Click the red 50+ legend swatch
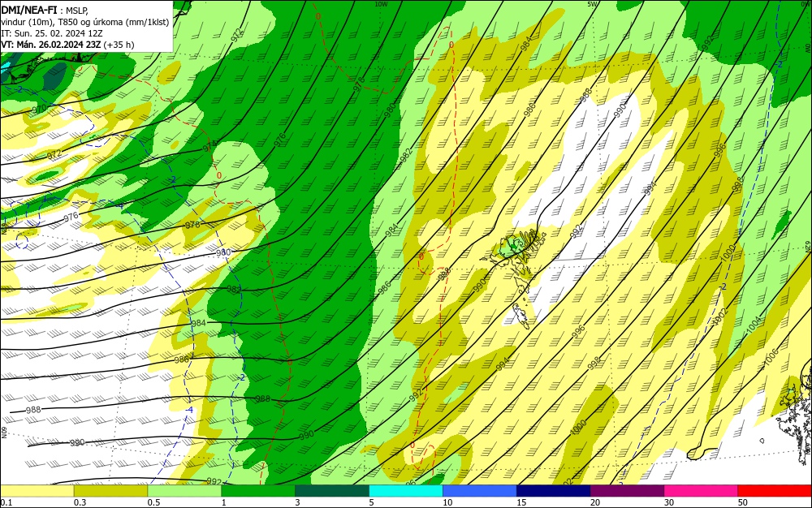This screenshot has height=508, width=812. 775,490
